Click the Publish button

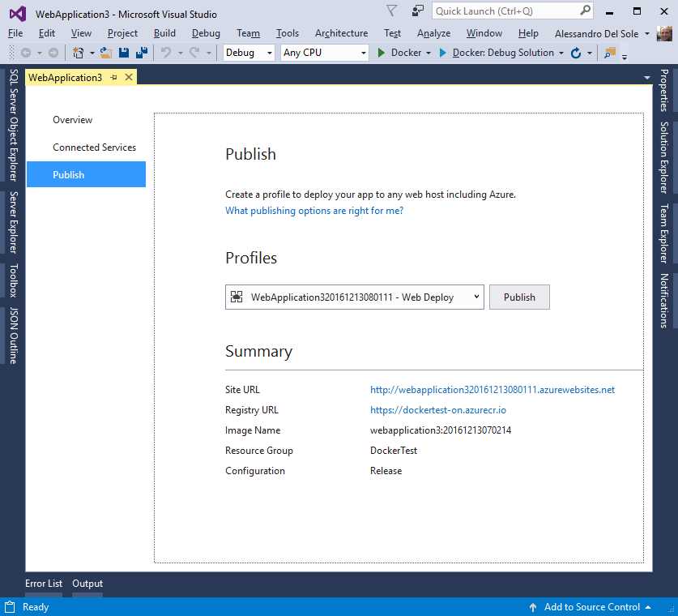pos(519,297)
